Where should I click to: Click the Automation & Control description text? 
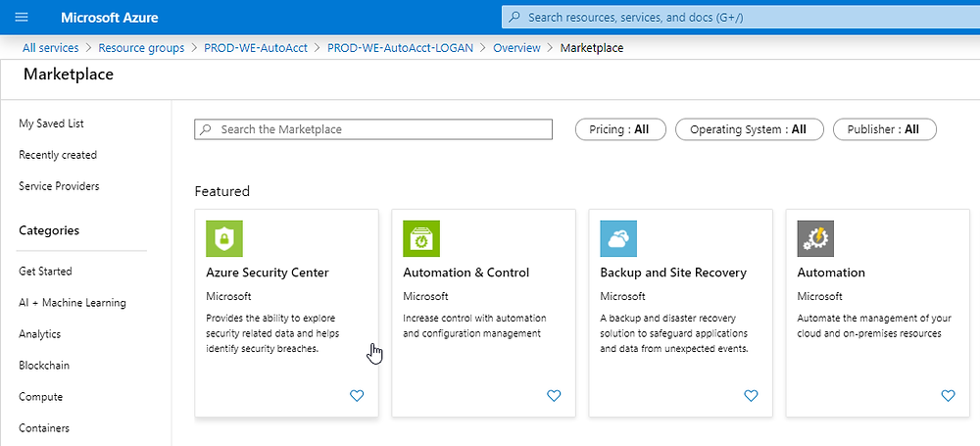point(474,325)
